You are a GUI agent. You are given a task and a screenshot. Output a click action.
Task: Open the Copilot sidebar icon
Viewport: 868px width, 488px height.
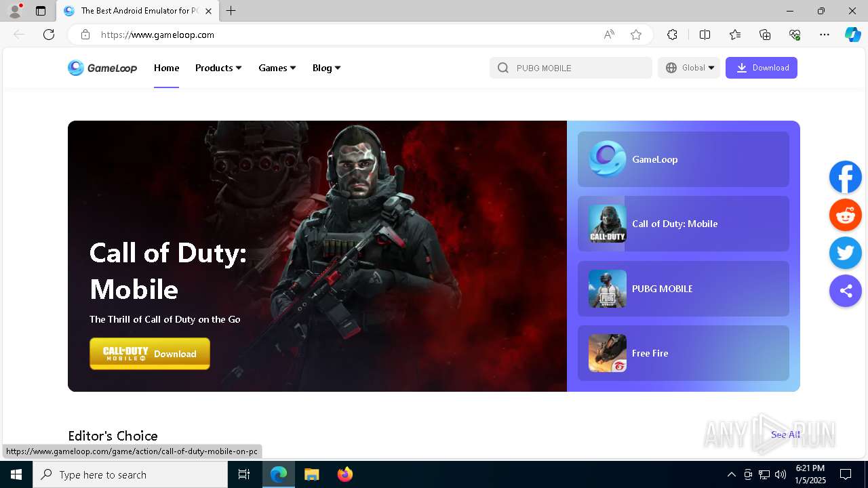tap(852, 35)
